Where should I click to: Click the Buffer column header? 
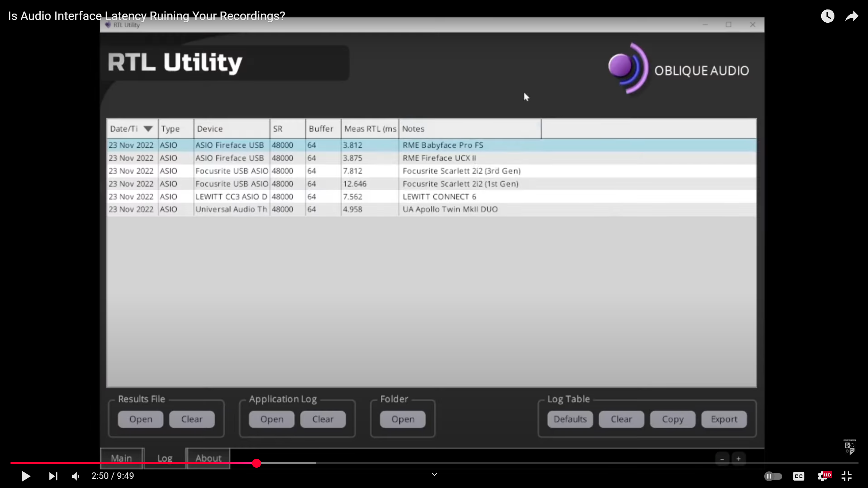tap(323, 129)
